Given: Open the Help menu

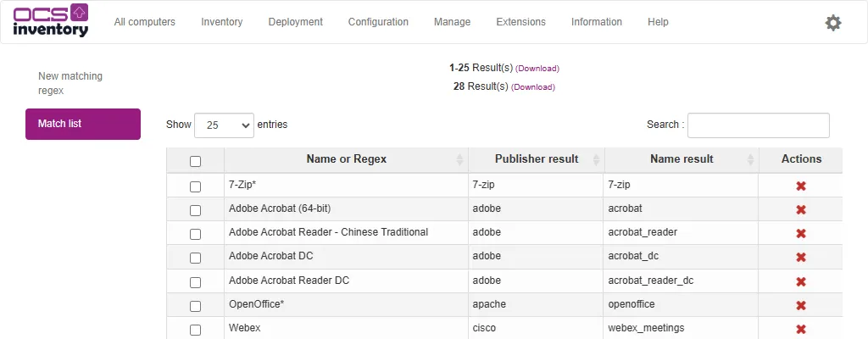Looking at the screenshot, I should tap(658, 22).
